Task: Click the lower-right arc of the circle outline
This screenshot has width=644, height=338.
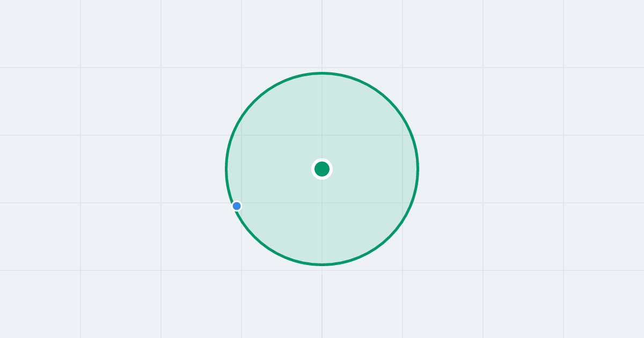Action: [390, 237]
